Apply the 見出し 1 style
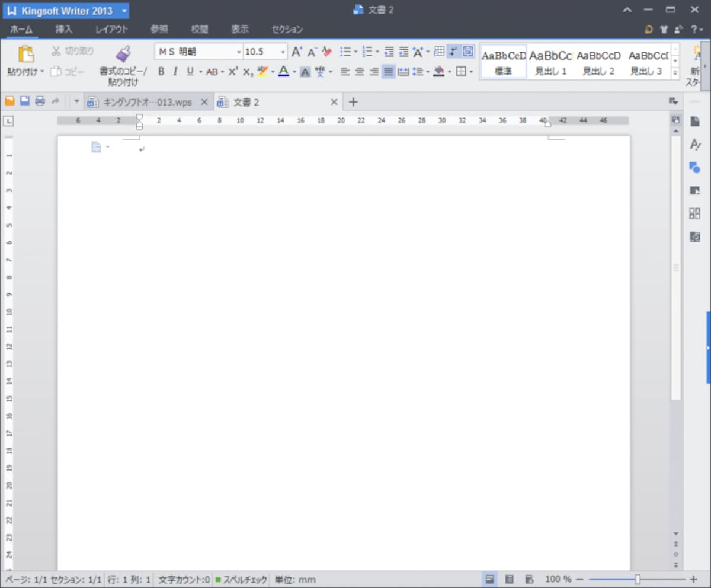This screenshot has width=711, height=588. click(x=550, y=62)
